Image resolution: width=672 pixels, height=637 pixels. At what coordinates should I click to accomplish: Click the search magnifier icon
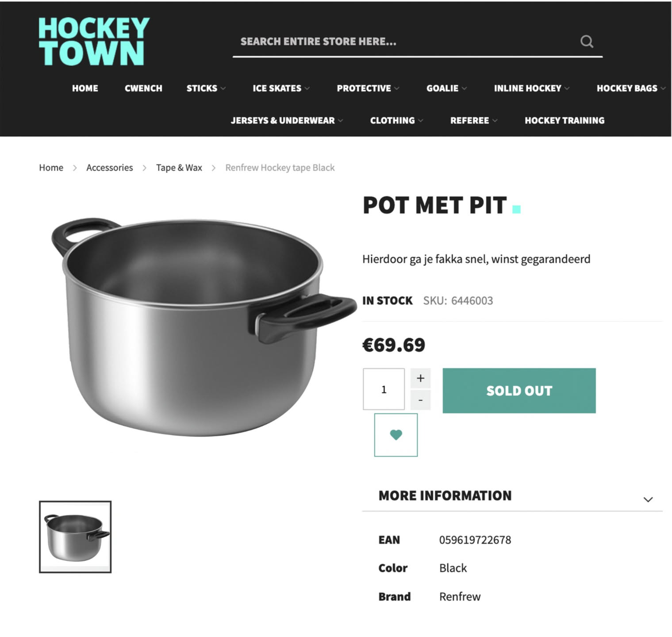coord(587,42)
